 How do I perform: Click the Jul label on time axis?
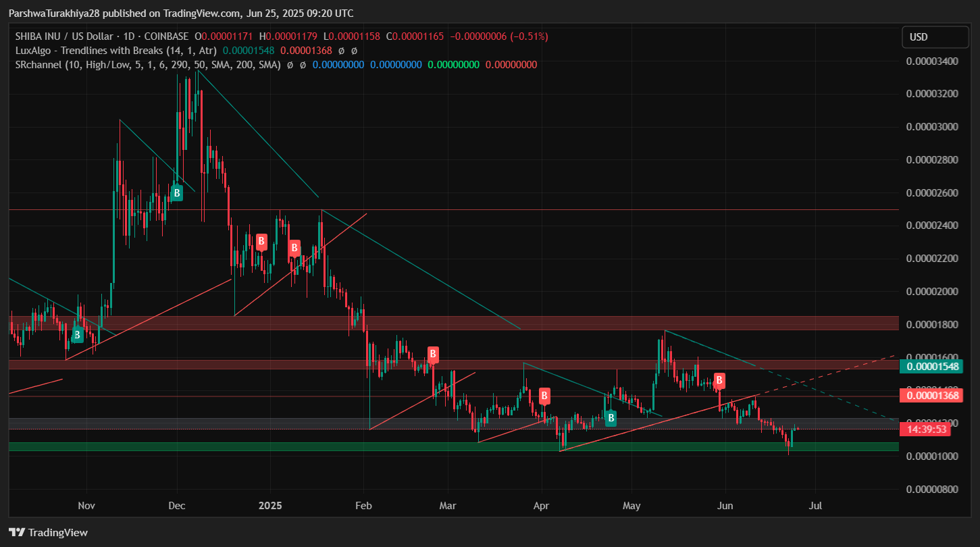pos(815,505)
